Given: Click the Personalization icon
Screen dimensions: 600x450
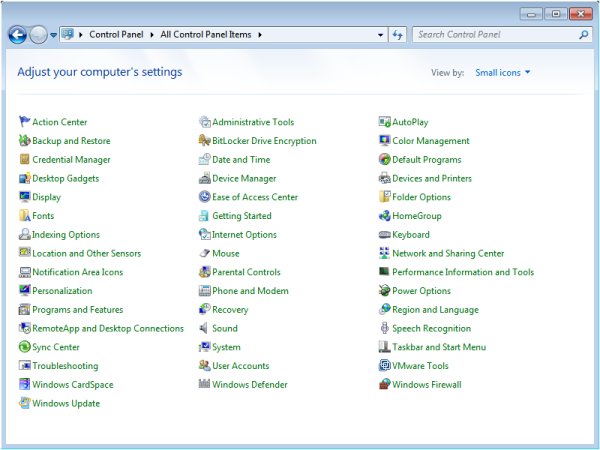Looking at the screenshot, I should [x=24, y=290].
